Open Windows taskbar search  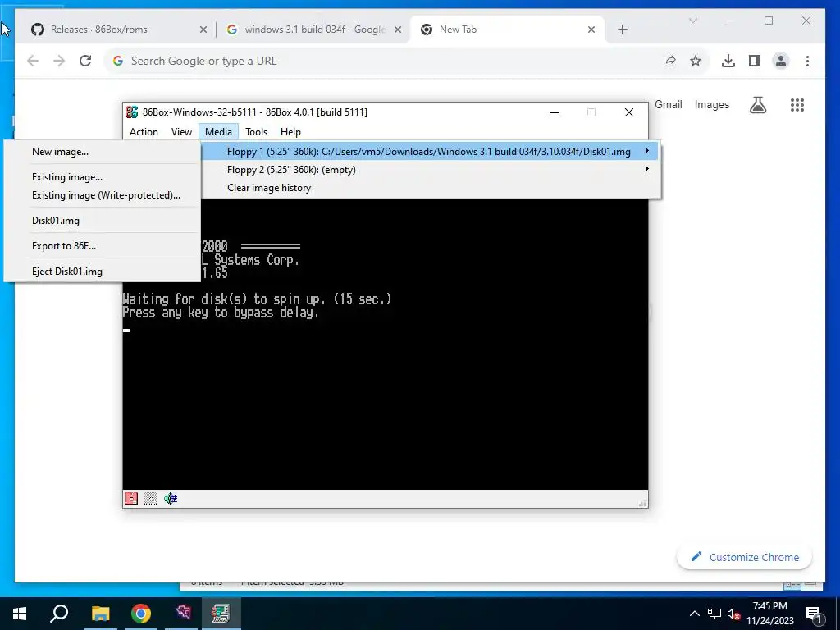[x=59, y=614]
